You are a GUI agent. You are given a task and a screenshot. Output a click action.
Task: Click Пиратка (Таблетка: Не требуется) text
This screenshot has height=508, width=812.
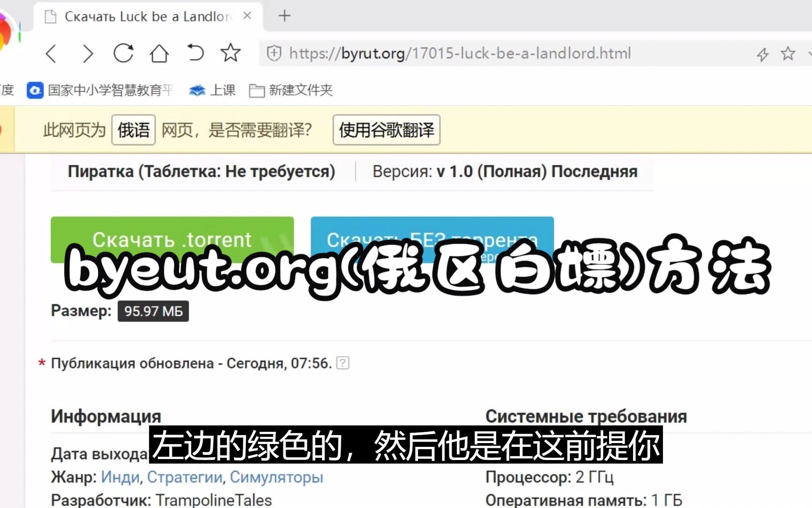point(201,172)
